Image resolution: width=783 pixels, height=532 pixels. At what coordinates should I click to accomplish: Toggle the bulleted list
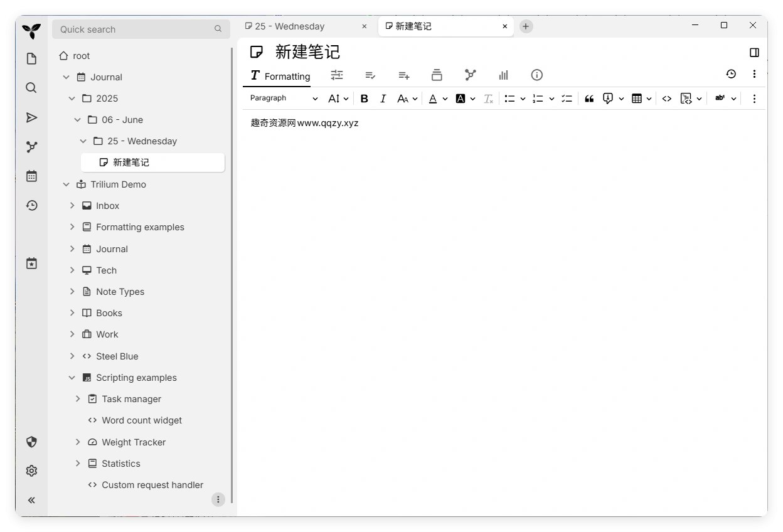(x=511, y=98)
